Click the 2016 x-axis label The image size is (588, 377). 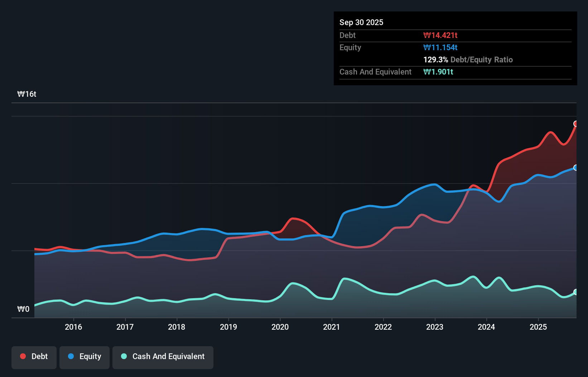click(73, 327)
